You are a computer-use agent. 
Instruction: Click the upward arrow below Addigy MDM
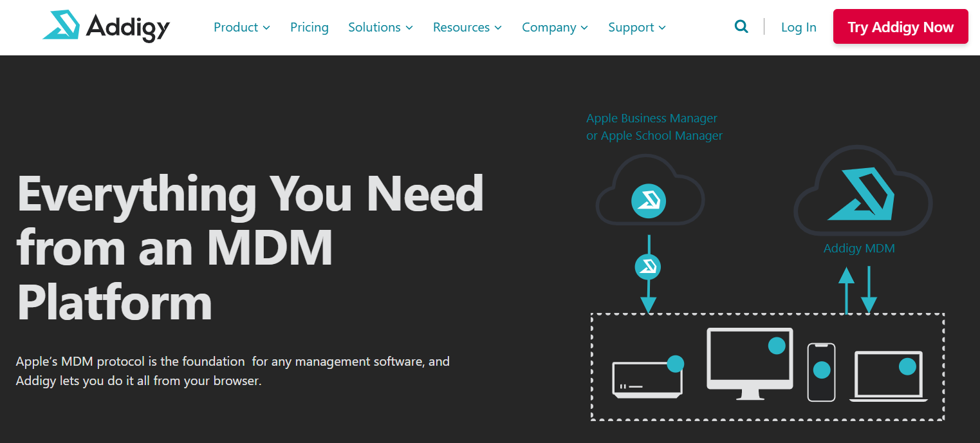point(846,290)
